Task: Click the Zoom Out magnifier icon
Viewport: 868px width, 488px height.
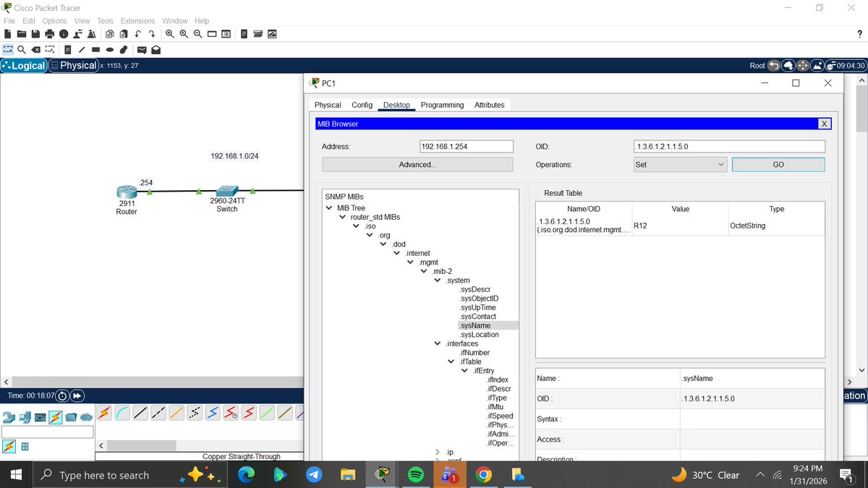Action: (x=198, y=34)
